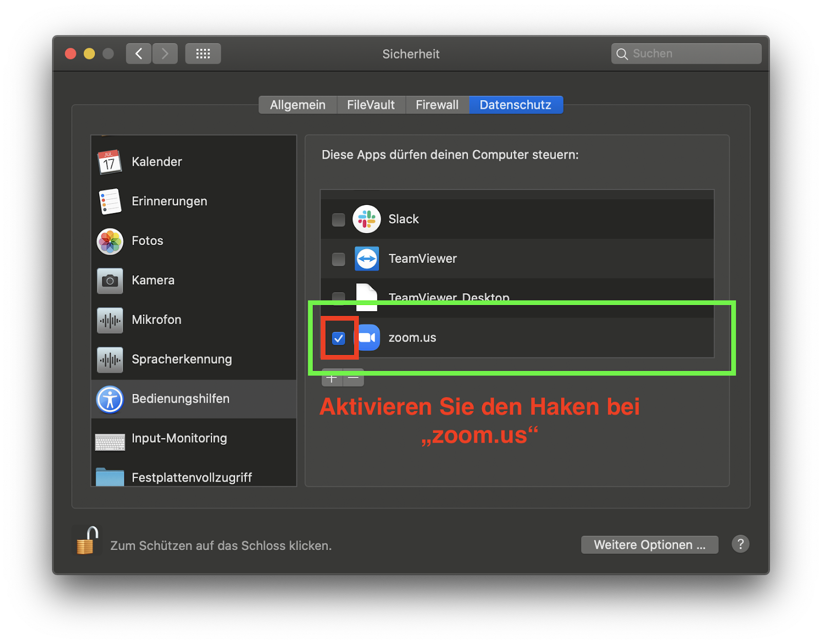822x644 pixels.
Task: Click the Suchen search field
Action: click(686, 53)
